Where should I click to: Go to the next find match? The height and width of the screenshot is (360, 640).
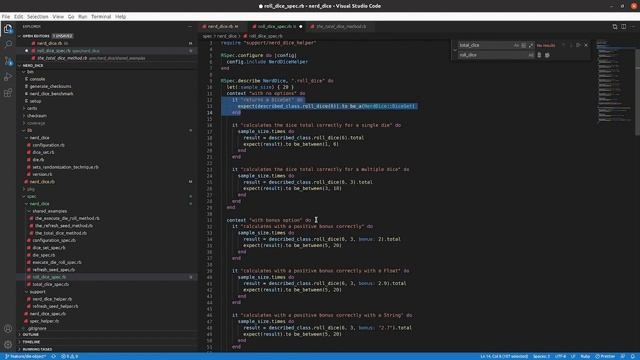(571, 45)
